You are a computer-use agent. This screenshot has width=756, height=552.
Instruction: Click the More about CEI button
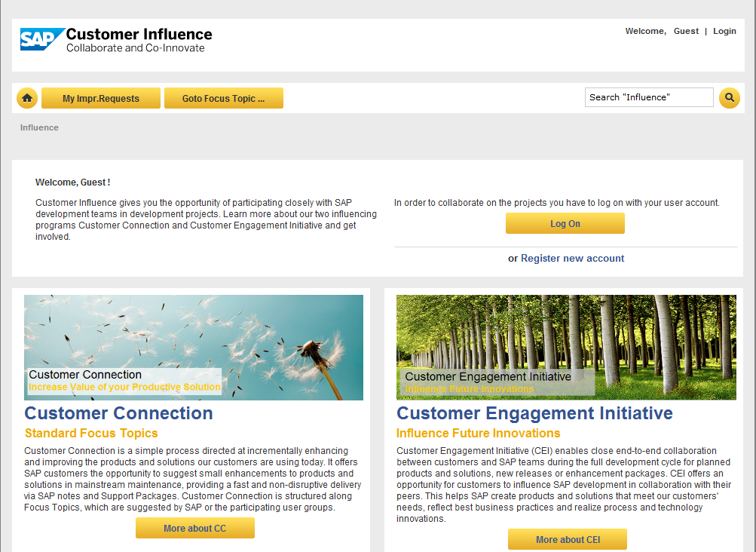[x=568, y=539]
